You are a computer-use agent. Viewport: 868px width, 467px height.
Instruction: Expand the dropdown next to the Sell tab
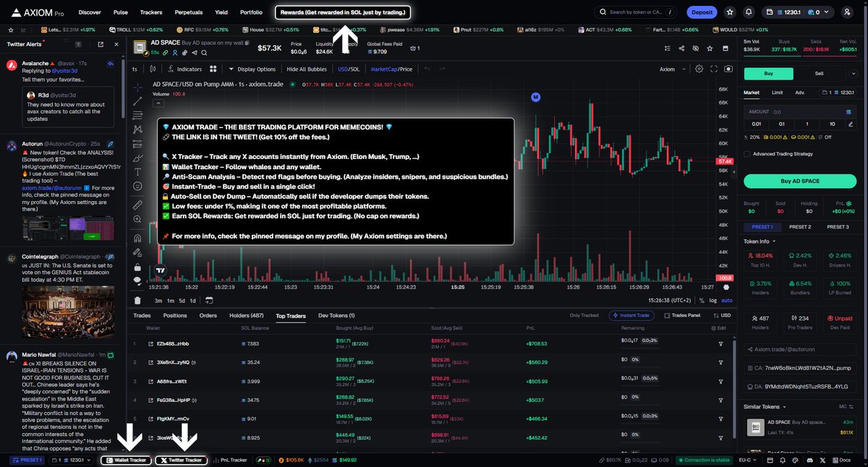coord(853,74)
